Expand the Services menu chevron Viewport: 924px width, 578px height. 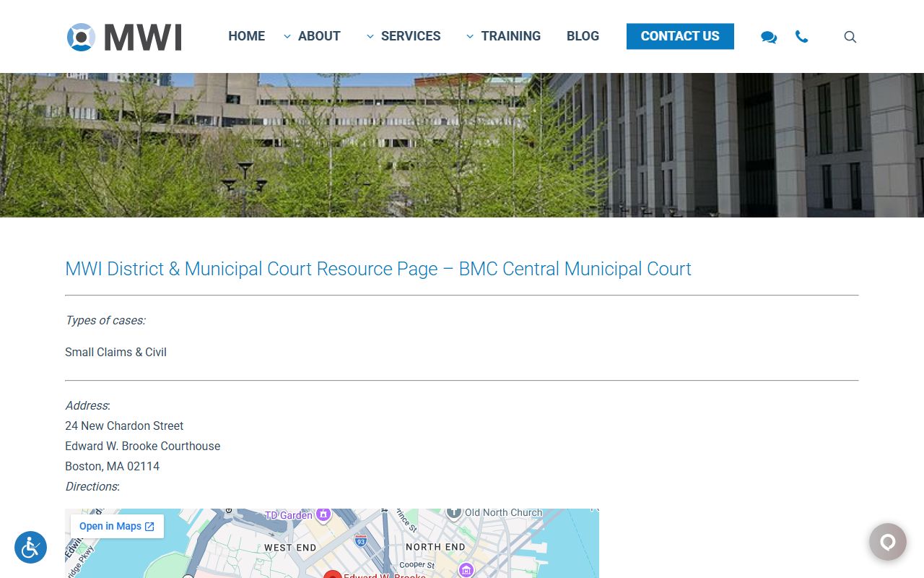(x=370, y=36)
